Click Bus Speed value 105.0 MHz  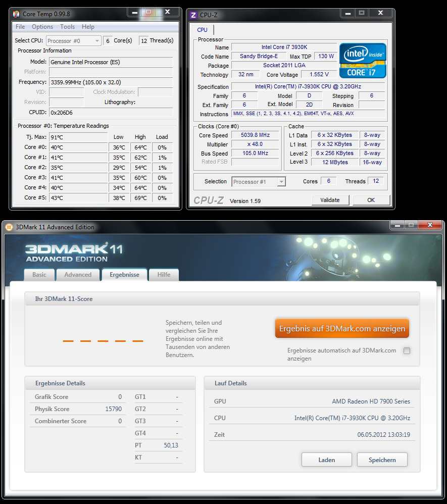[256, 153]
